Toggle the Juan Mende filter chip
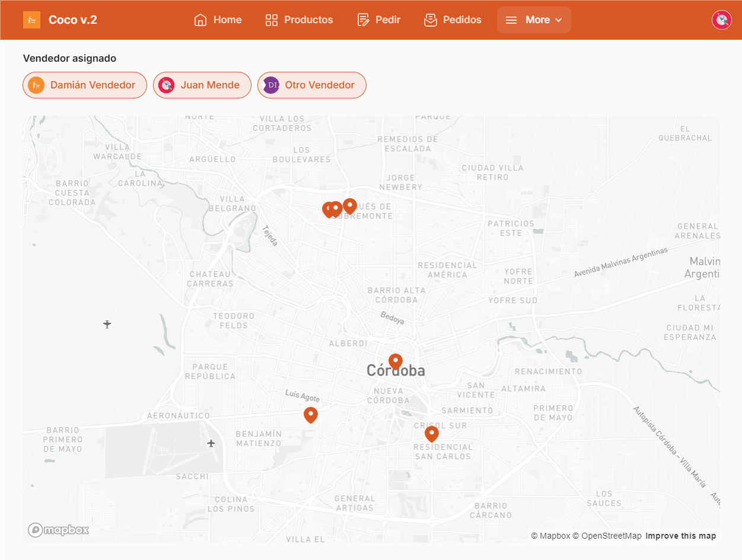 point(202,85)
